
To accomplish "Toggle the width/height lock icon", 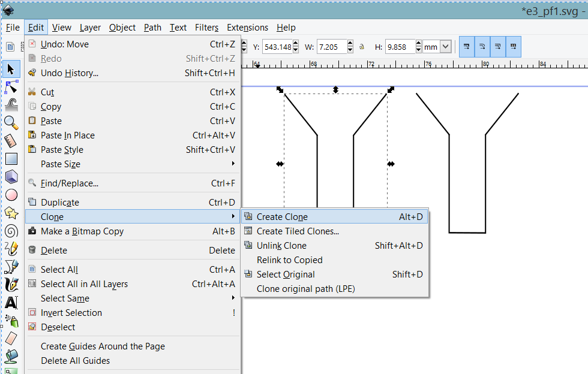I will point(362,47).
